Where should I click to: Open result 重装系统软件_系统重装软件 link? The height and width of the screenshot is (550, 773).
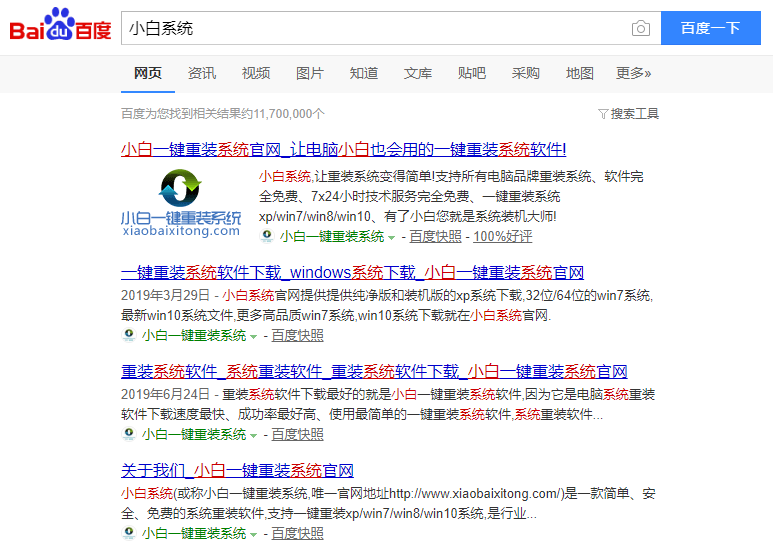tap(374, 372)
